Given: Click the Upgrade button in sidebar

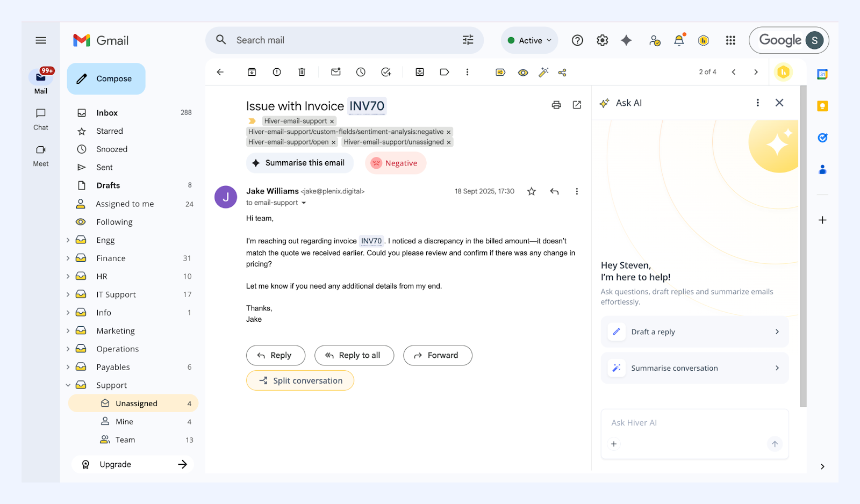Looking at the screenshot, I should click(x=133, y=464).
